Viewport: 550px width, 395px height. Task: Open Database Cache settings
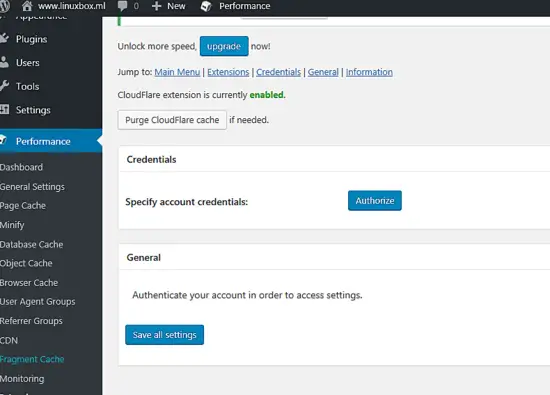point(32,245)
